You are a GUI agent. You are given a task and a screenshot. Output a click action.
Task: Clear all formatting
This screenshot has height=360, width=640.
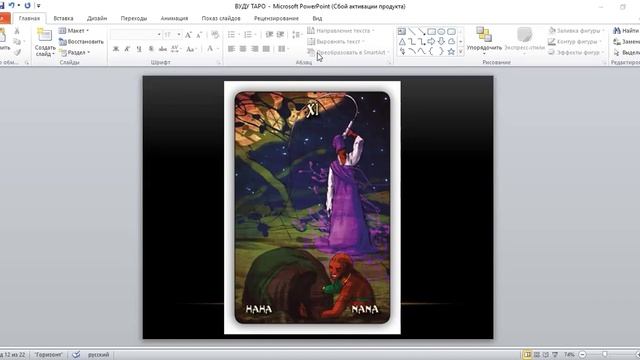click(x=215, y=35)
